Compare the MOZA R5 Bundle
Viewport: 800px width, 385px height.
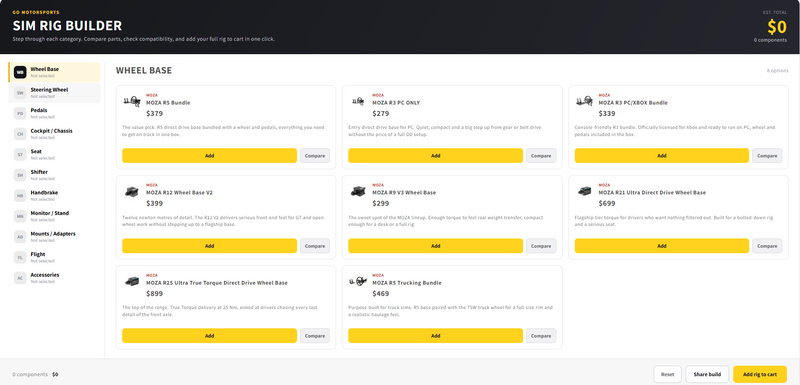pyautogui.click(x=315, y=156)
